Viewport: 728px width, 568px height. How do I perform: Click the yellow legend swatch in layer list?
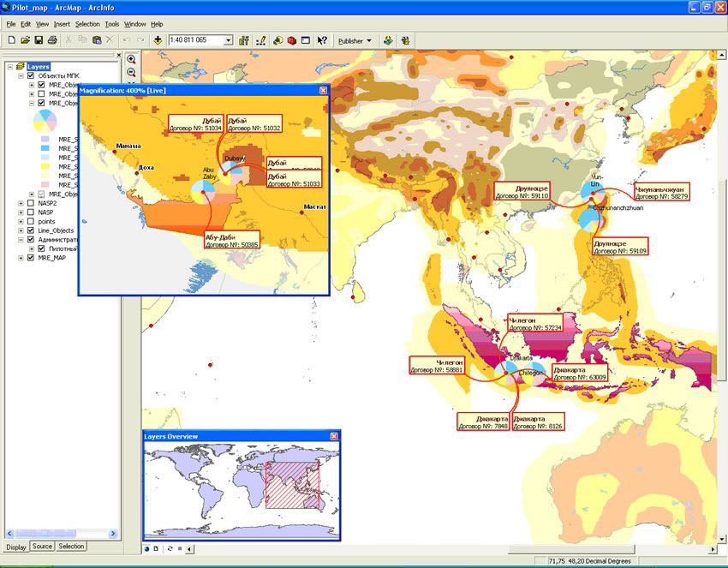[45, 166]
